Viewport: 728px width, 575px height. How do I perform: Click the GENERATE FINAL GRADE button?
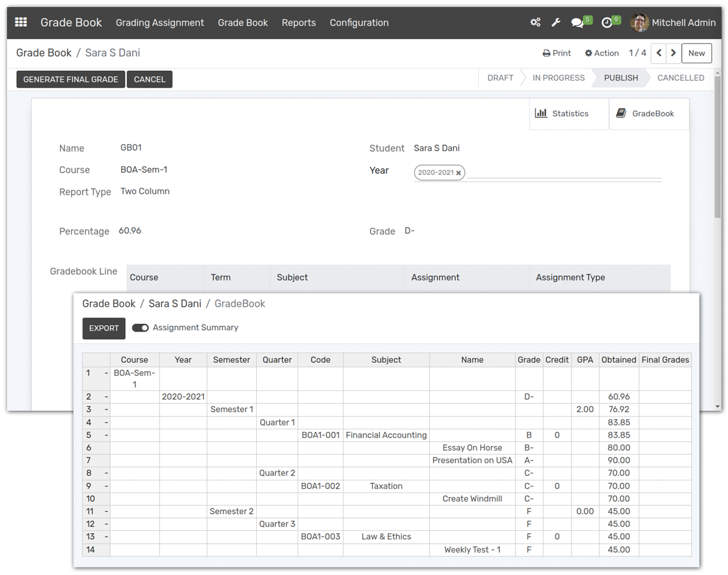70,79
